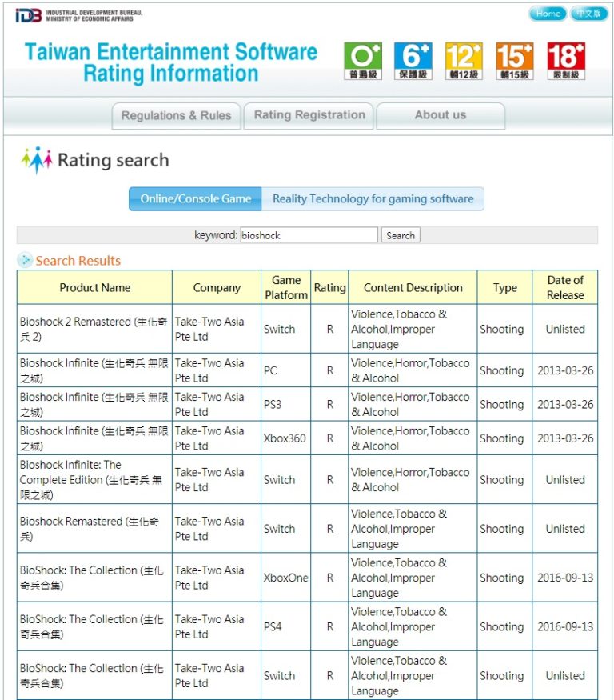Click the Type column header
614x700 pixels.
pos(504,287)
